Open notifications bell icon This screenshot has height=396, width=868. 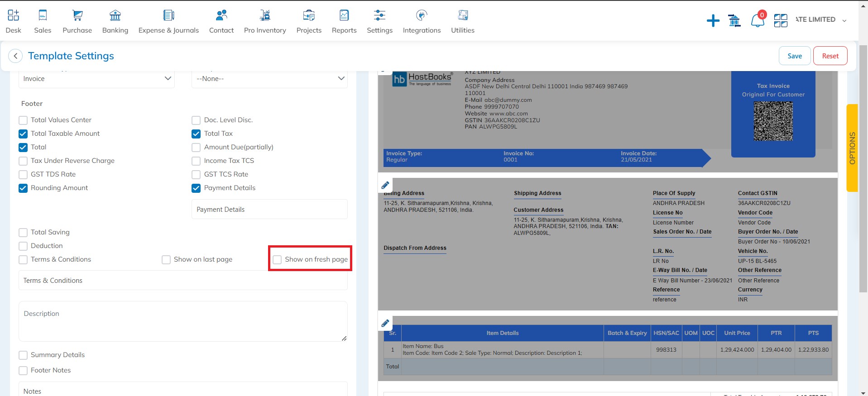[757, 21]
